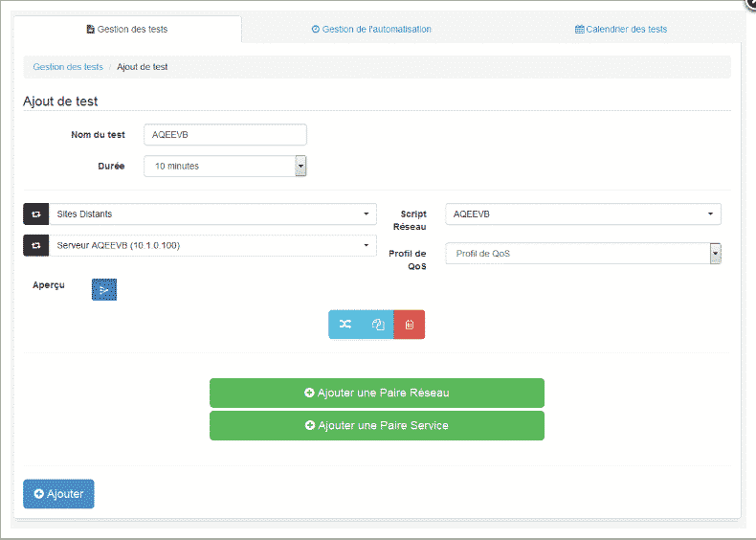Close the dialog with the top-right X

click(749, 4)
